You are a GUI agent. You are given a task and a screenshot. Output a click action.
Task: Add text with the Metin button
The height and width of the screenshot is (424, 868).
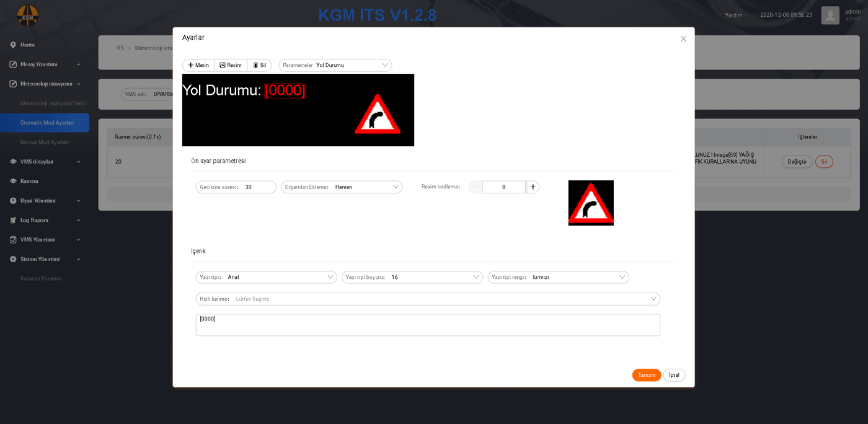198,65
